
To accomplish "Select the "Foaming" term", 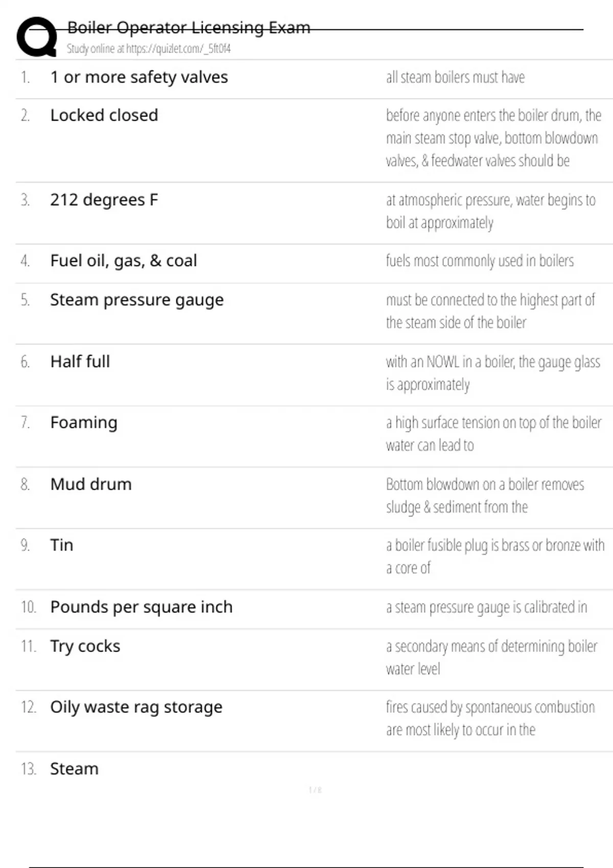I will coord(84,423).
